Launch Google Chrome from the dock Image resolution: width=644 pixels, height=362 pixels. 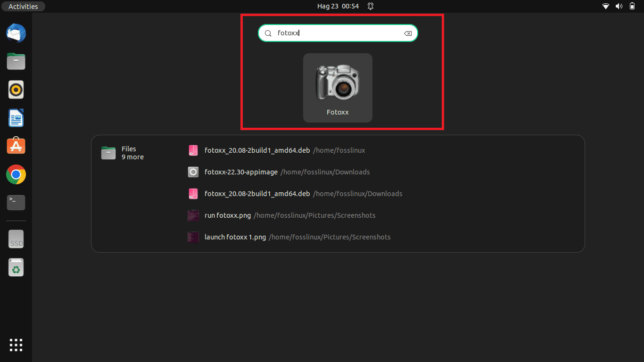[16, 174]
